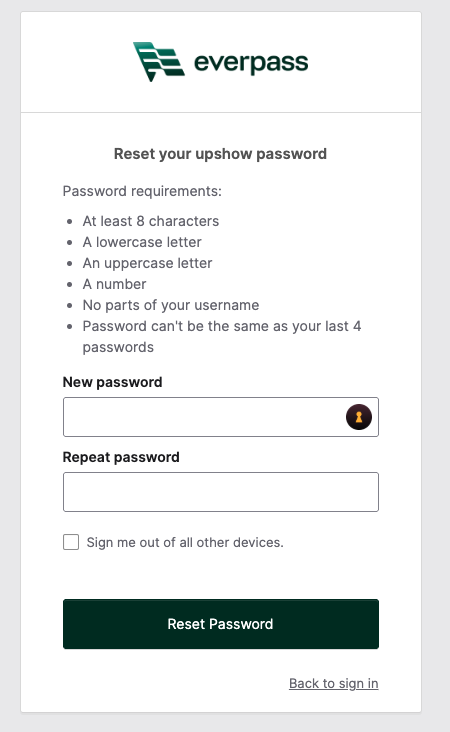The width and height of the screenshot is (450, 732).
Task: Click the last 4 passwords requirement text
Action: pos(222,337)
